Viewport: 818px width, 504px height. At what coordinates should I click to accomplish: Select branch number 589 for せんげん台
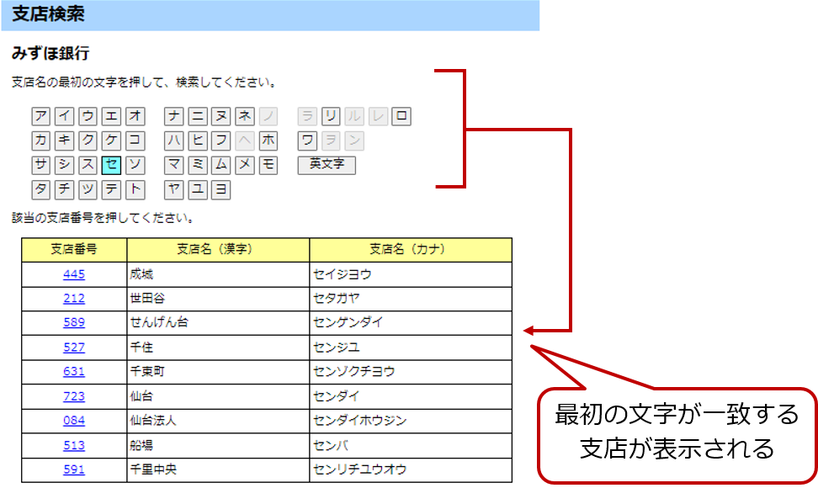(74, 323)
